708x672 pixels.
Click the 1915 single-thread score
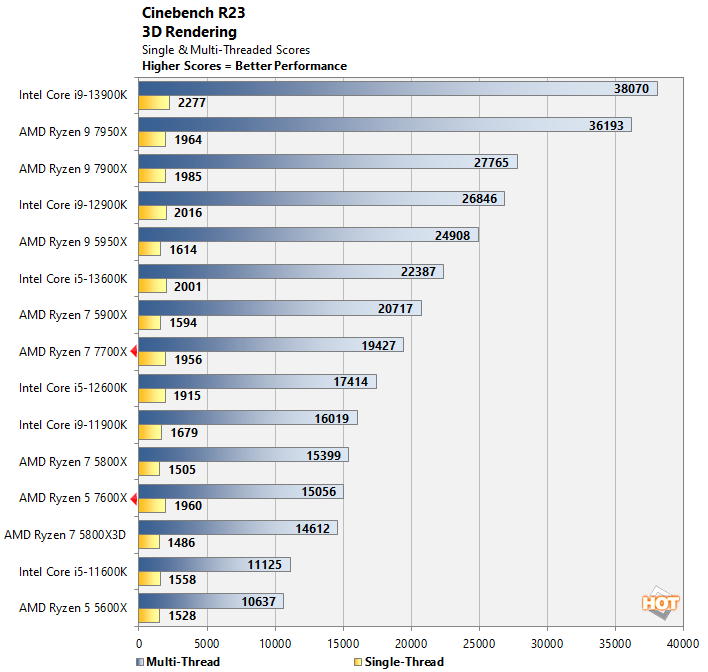click(187, 396)
